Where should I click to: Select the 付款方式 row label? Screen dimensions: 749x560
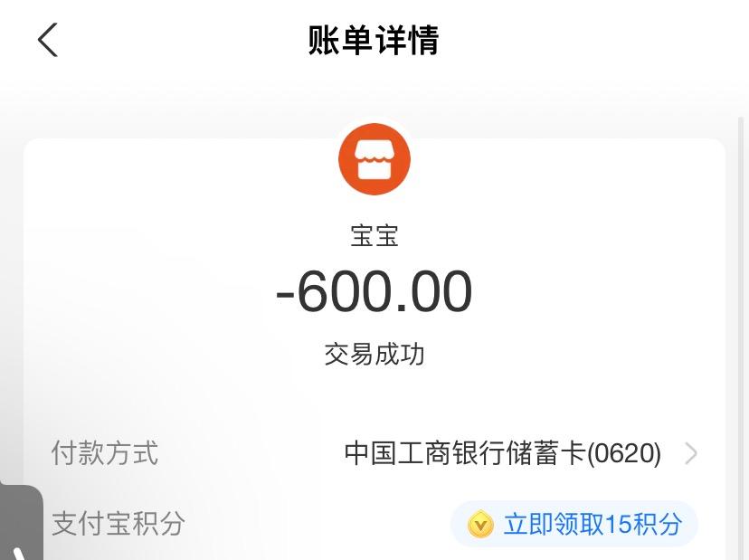[105, 453]
